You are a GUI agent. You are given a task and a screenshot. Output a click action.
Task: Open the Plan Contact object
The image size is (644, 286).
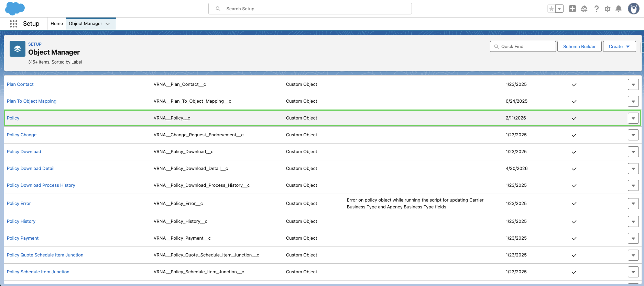click(x=20, y=84)
